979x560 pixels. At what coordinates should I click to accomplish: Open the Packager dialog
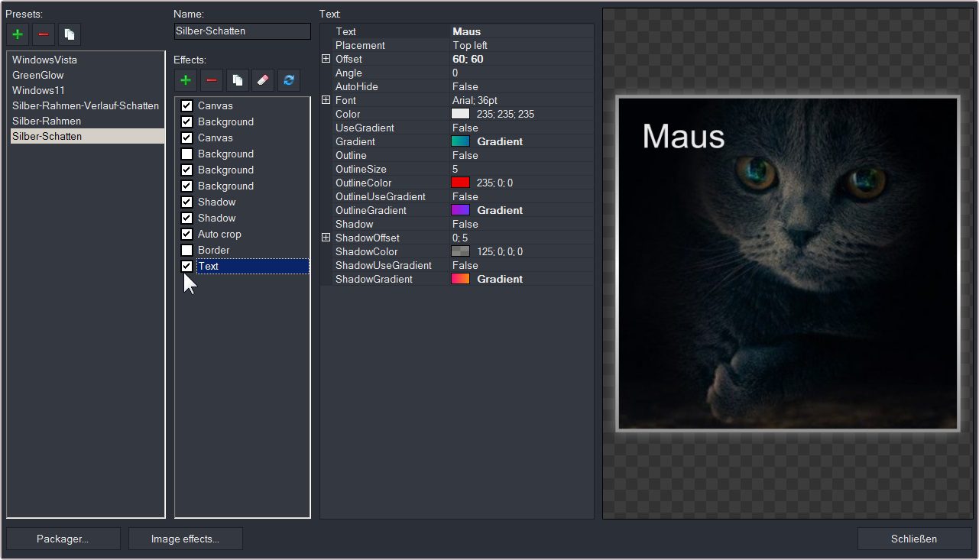(x=63, y=539)
